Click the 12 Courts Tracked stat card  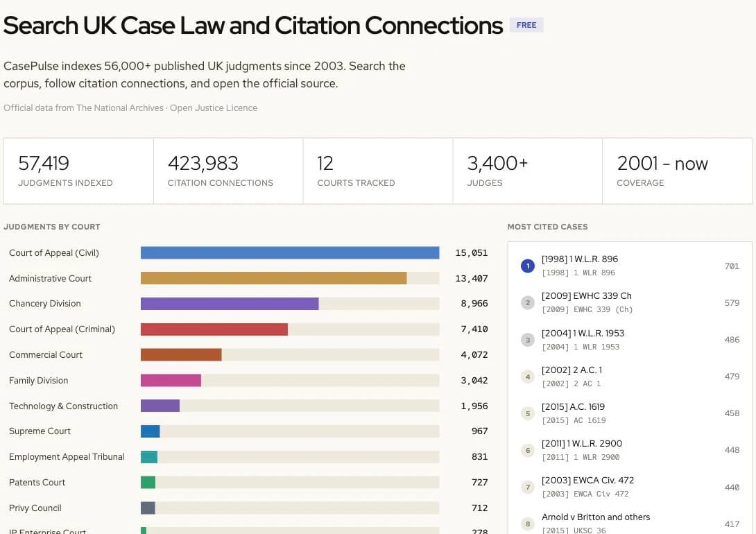point(378,171)
